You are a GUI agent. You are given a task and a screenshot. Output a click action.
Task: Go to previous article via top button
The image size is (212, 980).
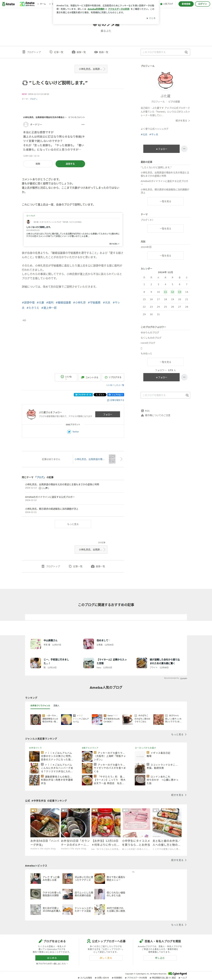coord(91,69)
